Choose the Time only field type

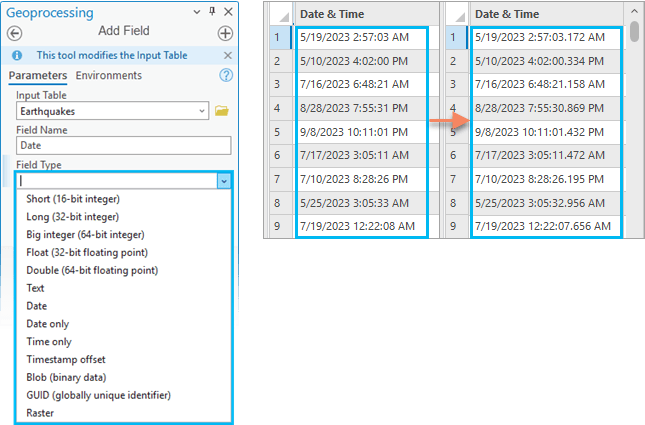pyautogui.click(x=49, y=341)
